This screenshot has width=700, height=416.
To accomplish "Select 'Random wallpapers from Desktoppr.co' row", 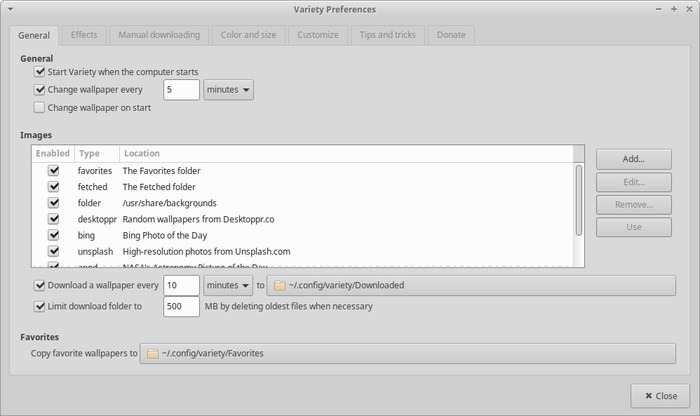I will point(303,219).
